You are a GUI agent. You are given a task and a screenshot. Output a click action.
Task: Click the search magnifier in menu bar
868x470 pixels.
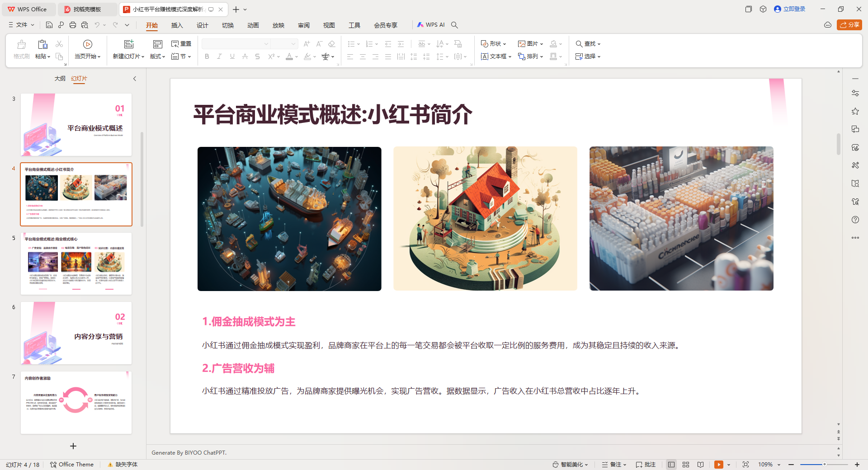(x=455, y=25)
